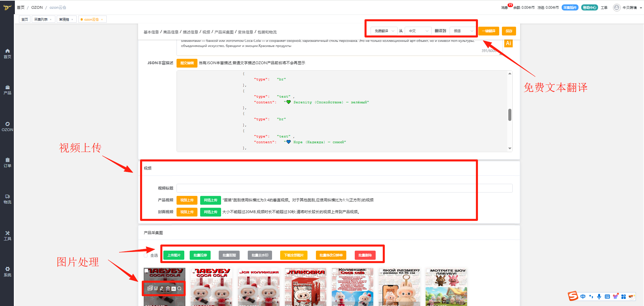644x306 pixels.
Task: Jump to 包装和物流 section anchor
Action: coord(267,32)
